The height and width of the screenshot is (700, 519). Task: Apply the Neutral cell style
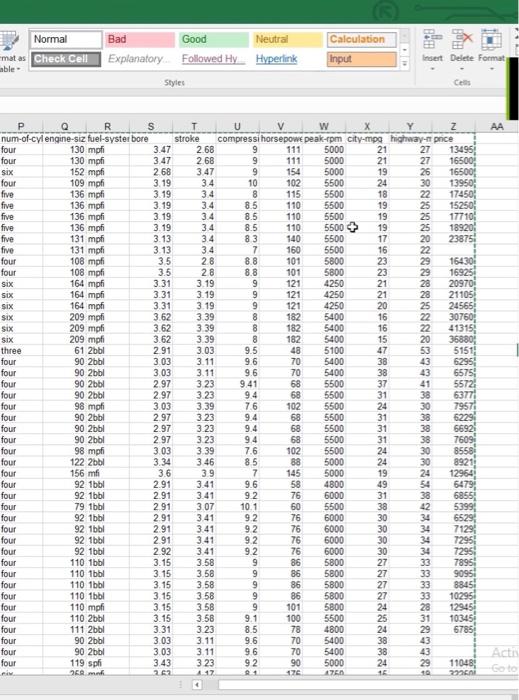(287, 39)
